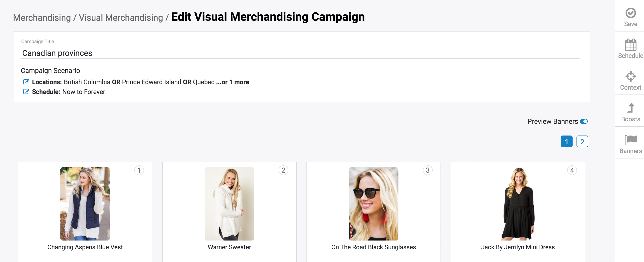Click position badge 1 on the vest card
Viewport: 644px width, 262px height.
coord(139,170)
